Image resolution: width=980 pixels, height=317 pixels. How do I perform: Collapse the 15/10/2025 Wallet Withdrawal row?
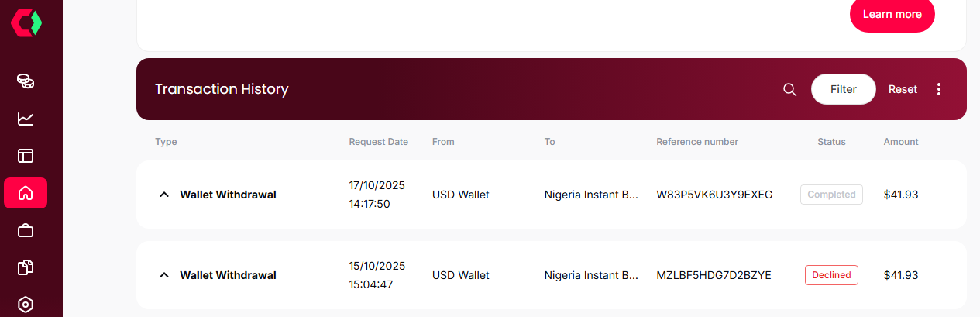[x=163, y=275]
